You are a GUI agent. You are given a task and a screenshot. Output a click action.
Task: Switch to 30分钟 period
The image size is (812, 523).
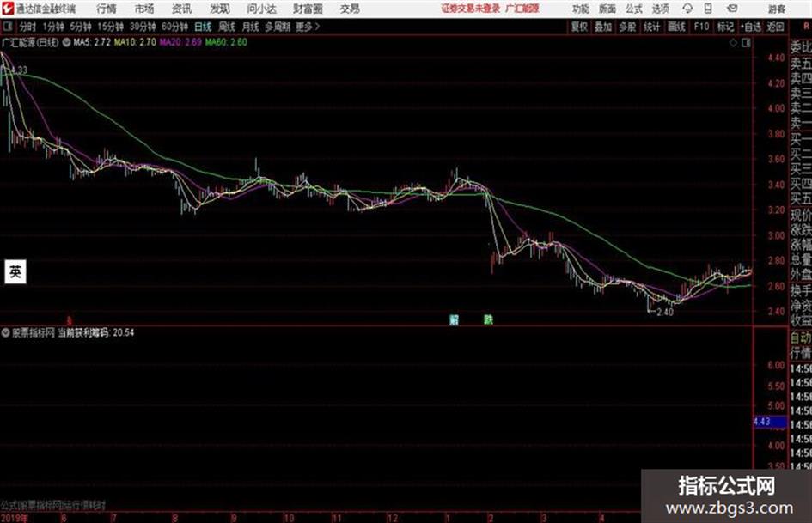click(x=143, y=27)
